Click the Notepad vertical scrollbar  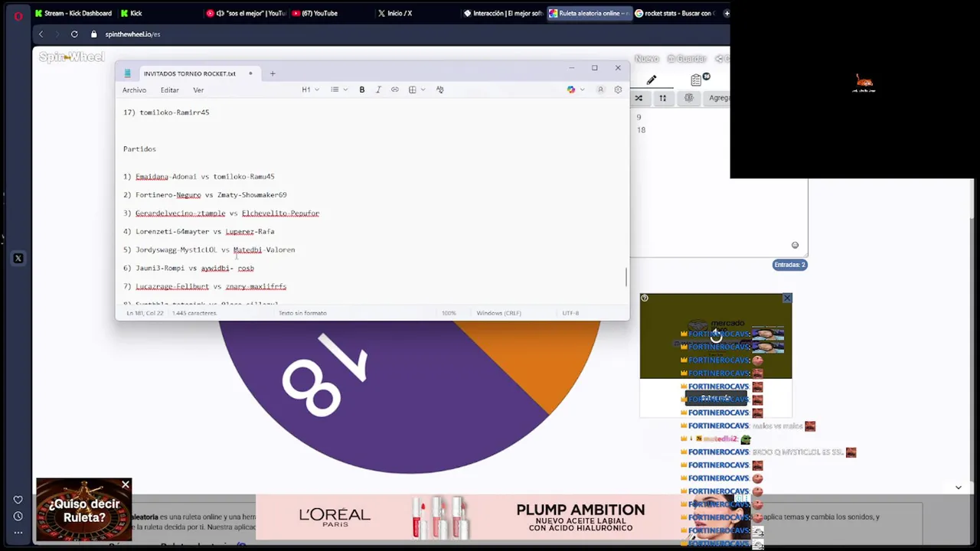(x=626, y=277)
